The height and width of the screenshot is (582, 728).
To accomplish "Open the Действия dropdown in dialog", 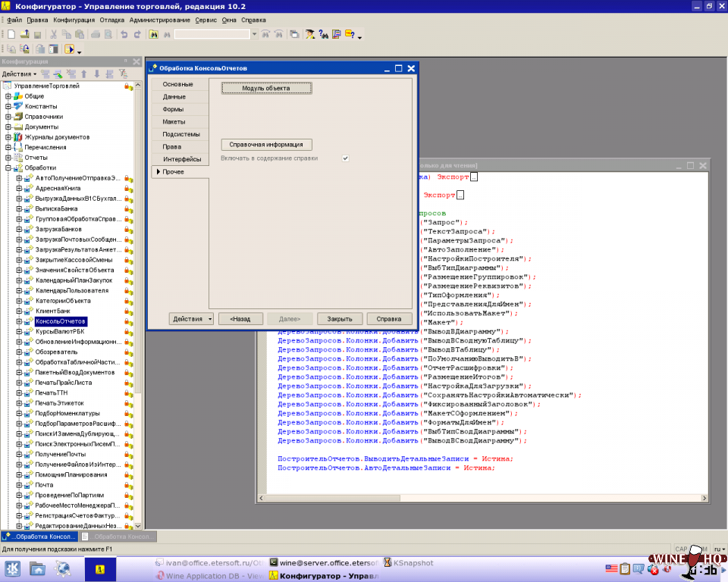I will pos(191,319).
